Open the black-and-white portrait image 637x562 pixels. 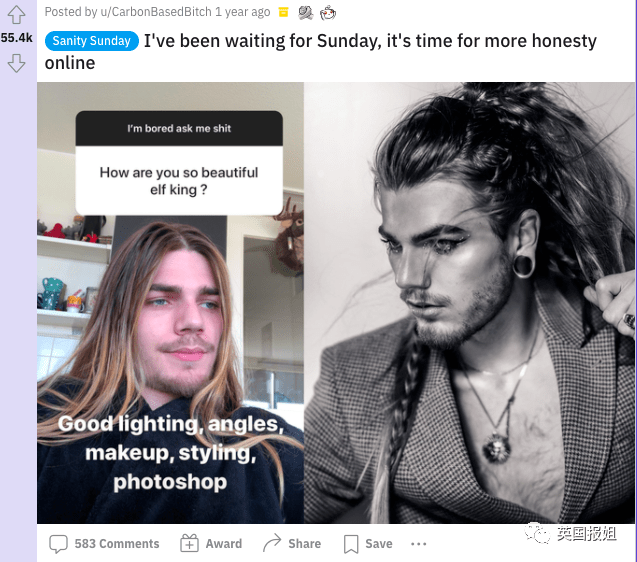click(469, 303)
